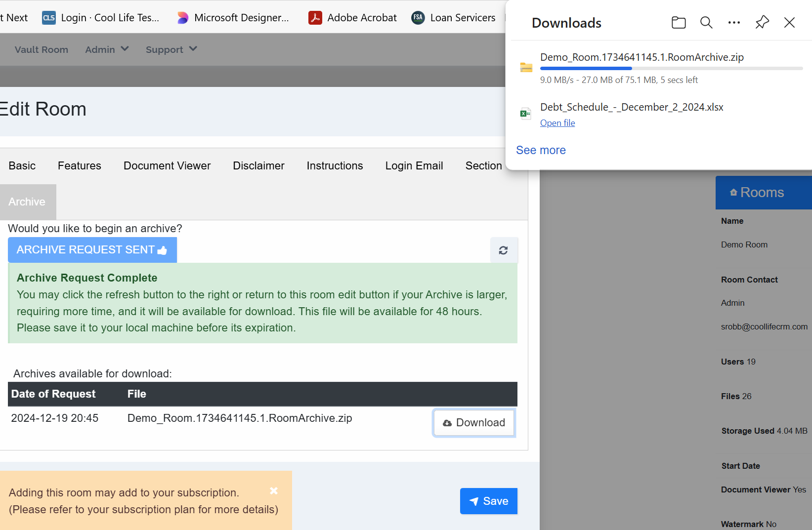Switch to the Features tab
812x530 pixels.
pyautogui.click(x=80, y=166)
